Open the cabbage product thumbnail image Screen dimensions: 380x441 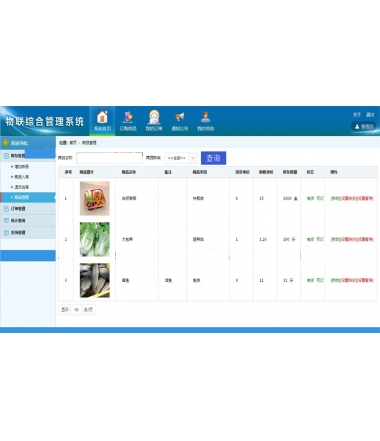[95, 239]
